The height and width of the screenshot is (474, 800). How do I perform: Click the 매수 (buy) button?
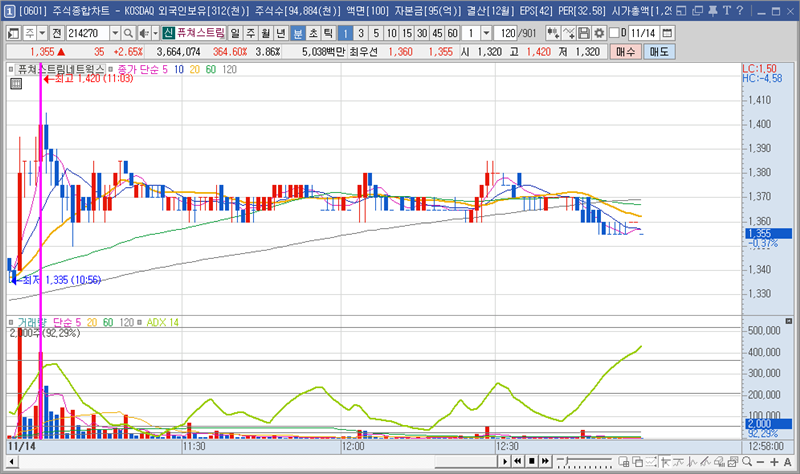pos(625,51)
